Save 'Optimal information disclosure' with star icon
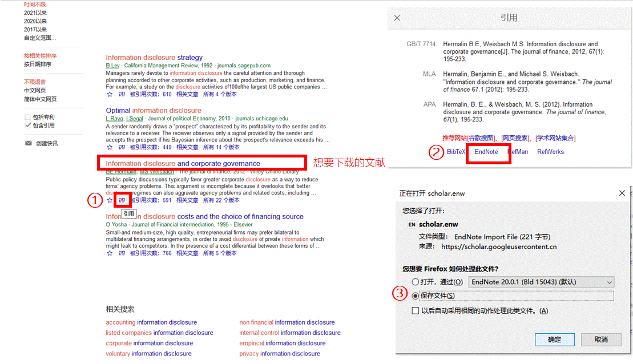This screenshot has width=633, height=364. [x=109, y=147]
